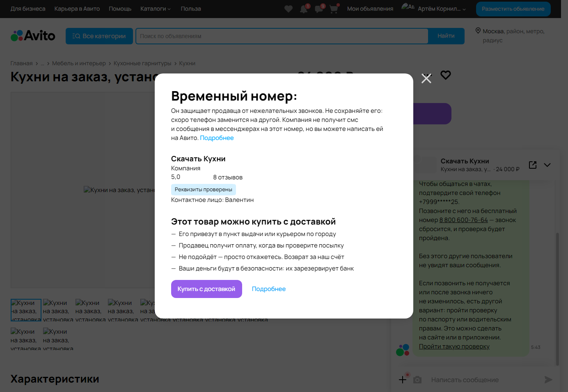
Task: Click Скачать Кухни title in chat header
Action: [x=465, y=161]
